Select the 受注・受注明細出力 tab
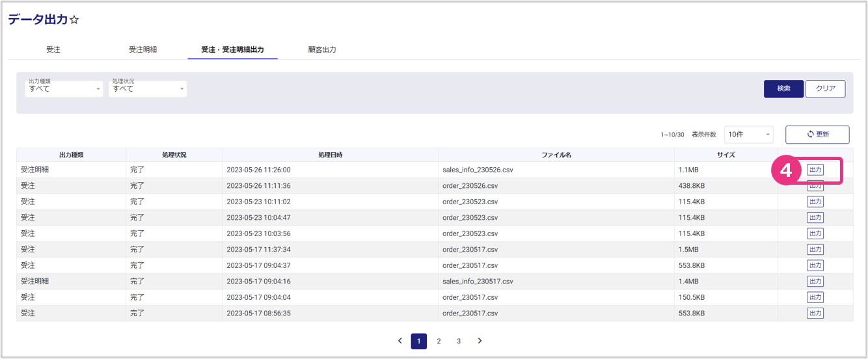Screen dimensions: 868x359 pos(232,49)
